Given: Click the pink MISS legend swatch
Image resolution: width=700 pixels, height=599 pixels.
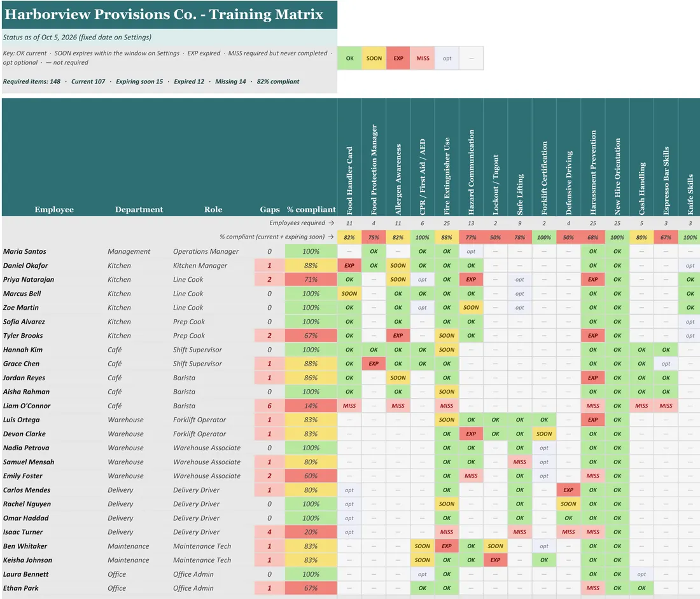Looking at the screenshot, I should coord(423,59).
